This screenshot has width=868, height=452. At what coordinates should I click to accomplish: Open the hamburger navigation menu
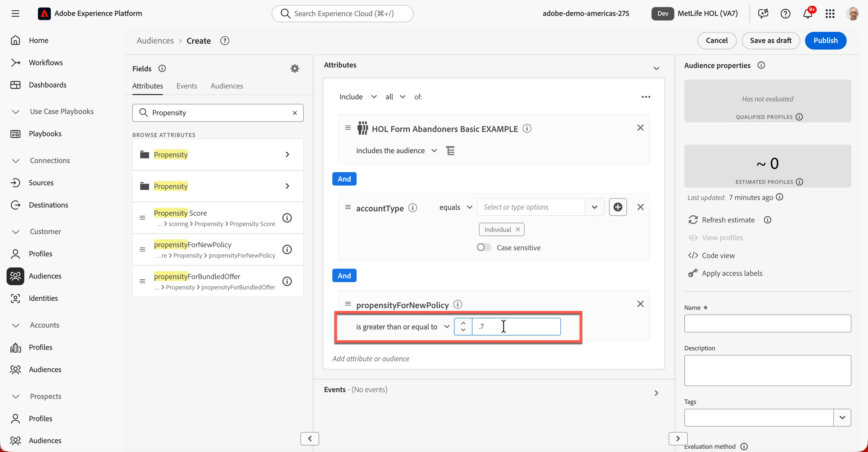[x=15, y=13]
